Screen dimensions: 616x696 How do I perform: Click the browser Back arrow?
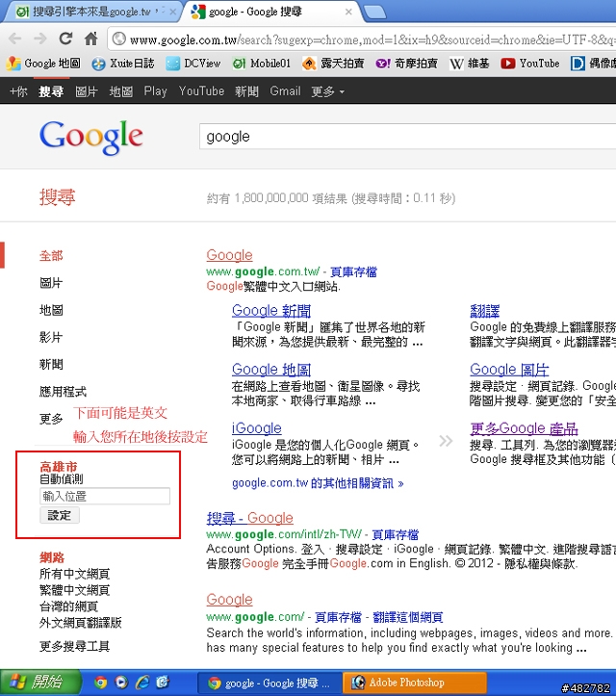tap(15, 39)
